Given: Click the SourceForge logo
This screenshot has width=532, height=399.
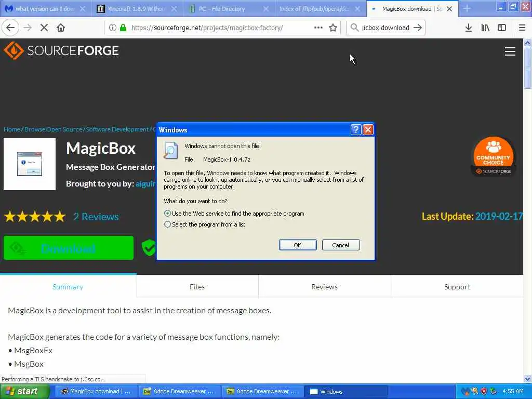Looking at the screenshot, I should coord(61,50).
